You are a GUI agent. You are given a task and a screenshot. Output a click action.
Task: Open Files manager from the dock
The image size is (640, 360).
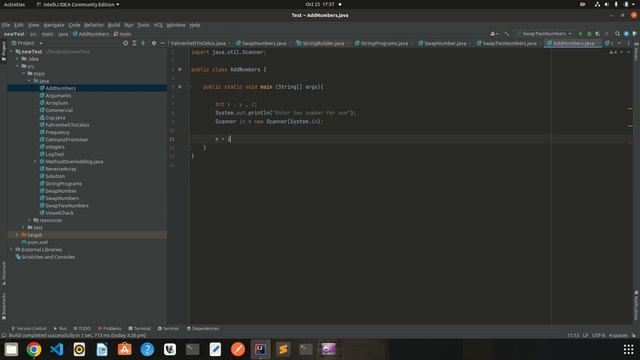click(x=11, y=349)
